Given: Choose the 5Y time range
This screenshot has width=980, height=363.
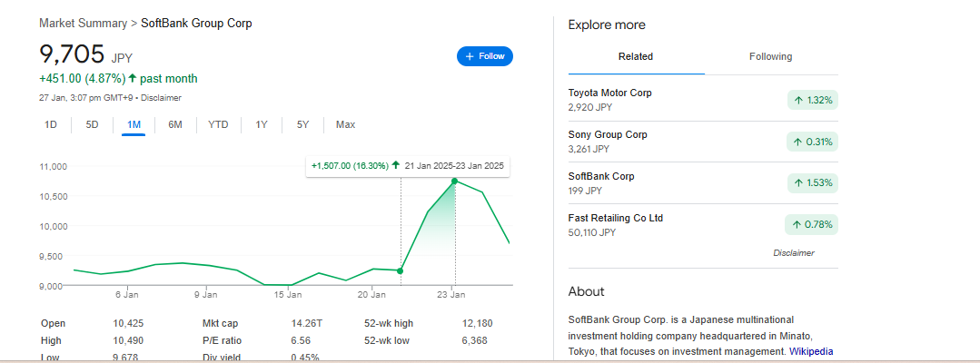Looking at the screenshot, I should coord(302,124).
